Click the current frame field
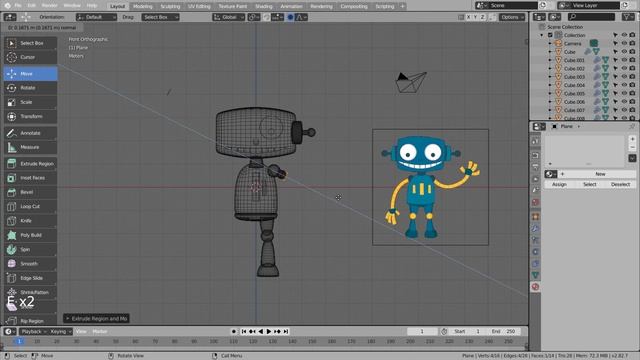The height and width of the screenshot is (360, 640). (x=422, y=331)
